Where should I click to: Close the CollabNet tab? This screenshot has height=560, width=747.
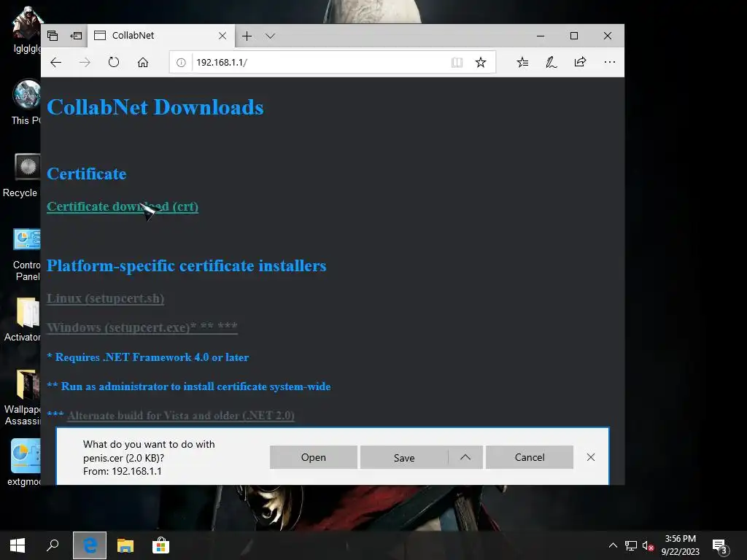[222, 36]
